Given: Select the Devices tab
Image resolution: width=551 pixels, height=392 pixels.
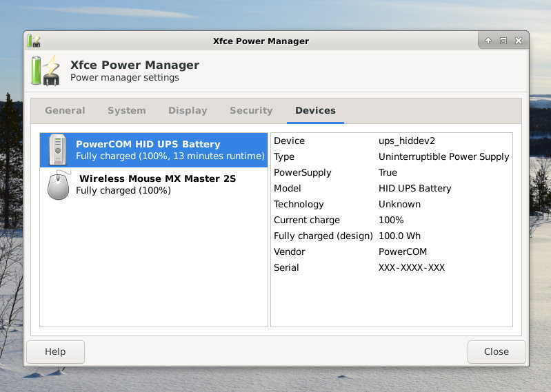Looking at the screenshot, I should pos(315,110).
